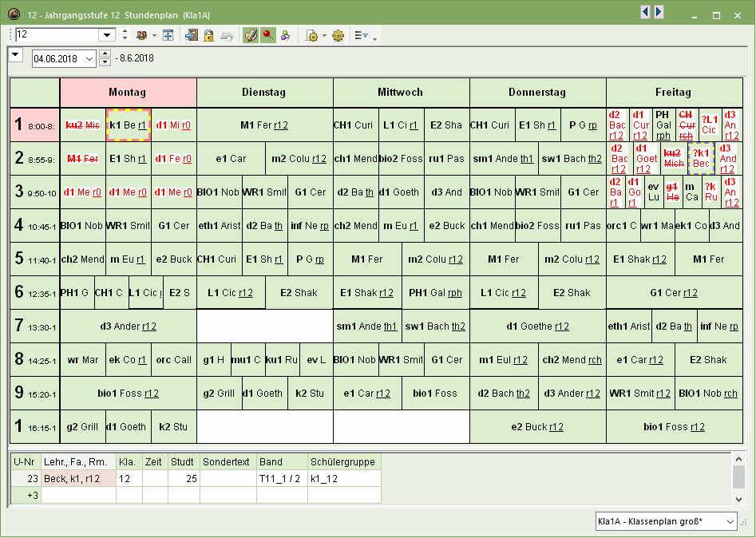Select Wednesday lesson PH1 Gal rph period 6

click(435, 293)
